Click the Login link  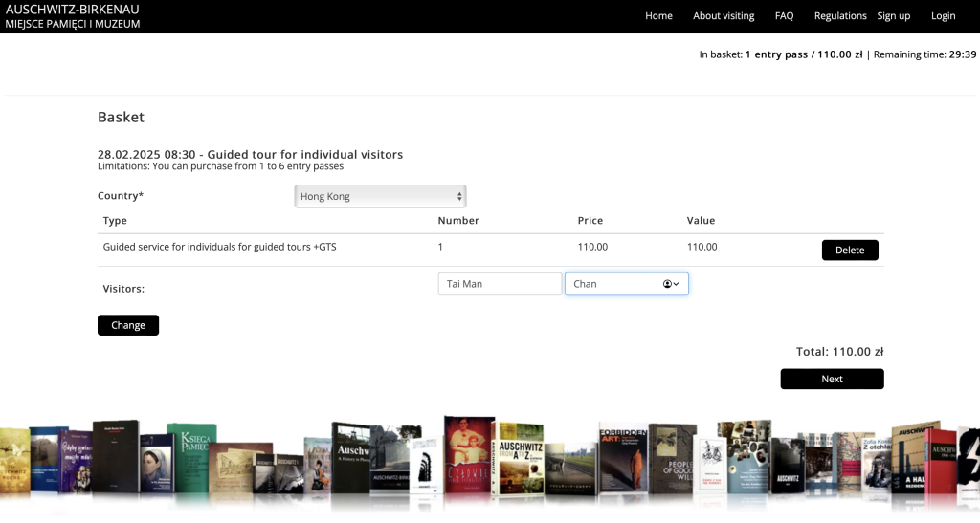pos(943,16)
